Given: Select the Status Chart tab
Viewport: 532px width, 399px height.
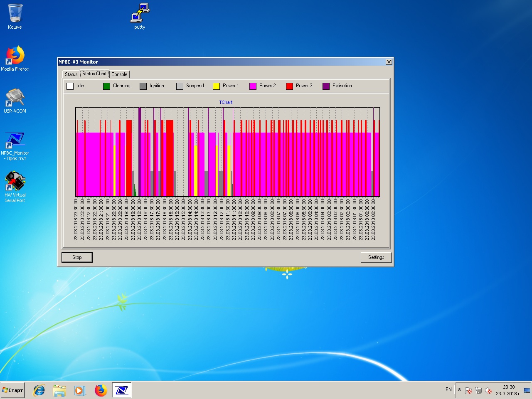Looking at the screenshot, I should (94, 74).
